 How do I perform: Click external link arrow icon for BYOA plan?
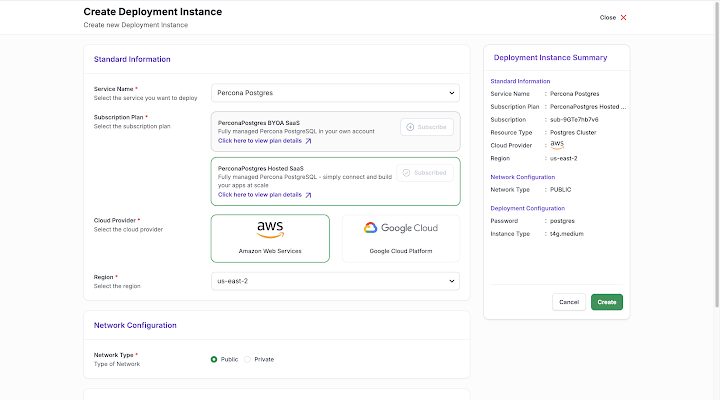308,141
